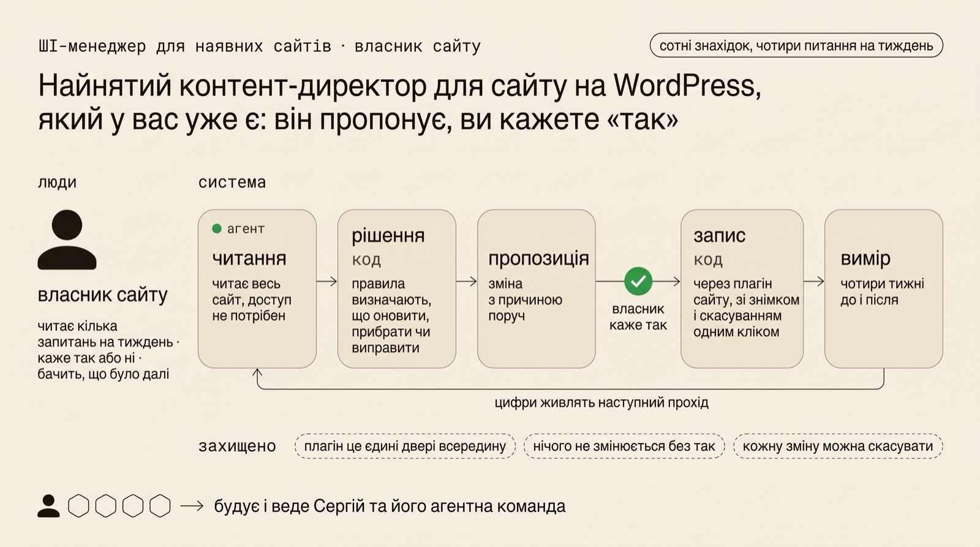Click «чотири тижні до і після» text

(882, 292)
